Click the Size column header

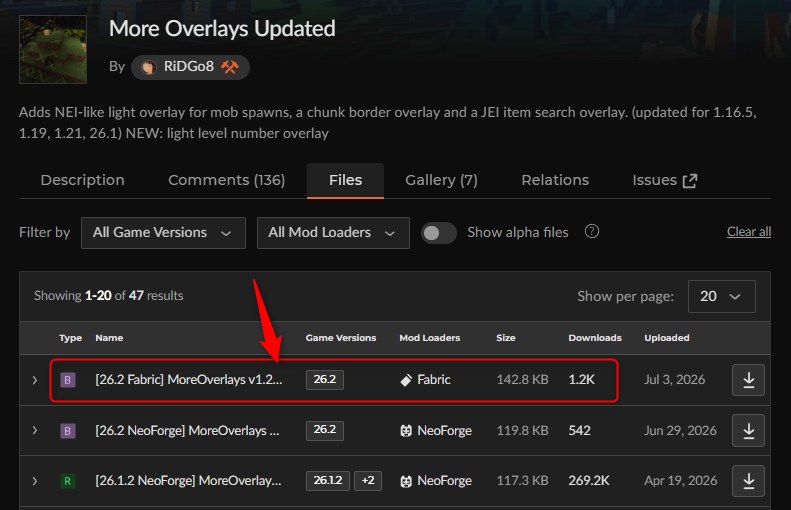pyautogui.click(x=505, y=338)
